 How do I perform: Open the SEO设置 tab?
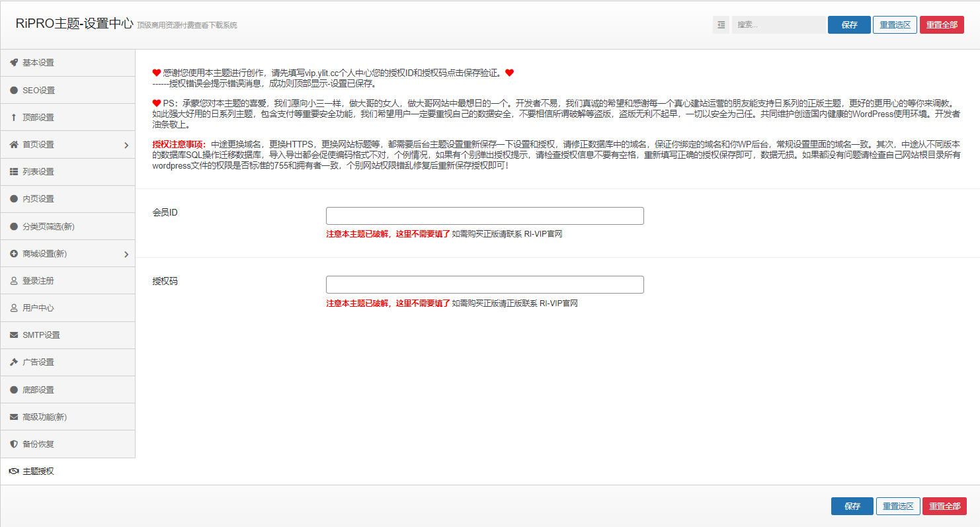(x=67, y=90)
